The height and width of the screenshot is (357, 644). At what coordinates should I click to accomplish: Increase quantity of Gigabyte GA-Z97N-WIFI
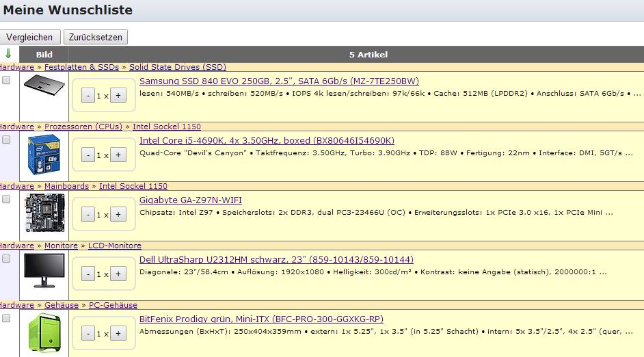click(118, 215)
